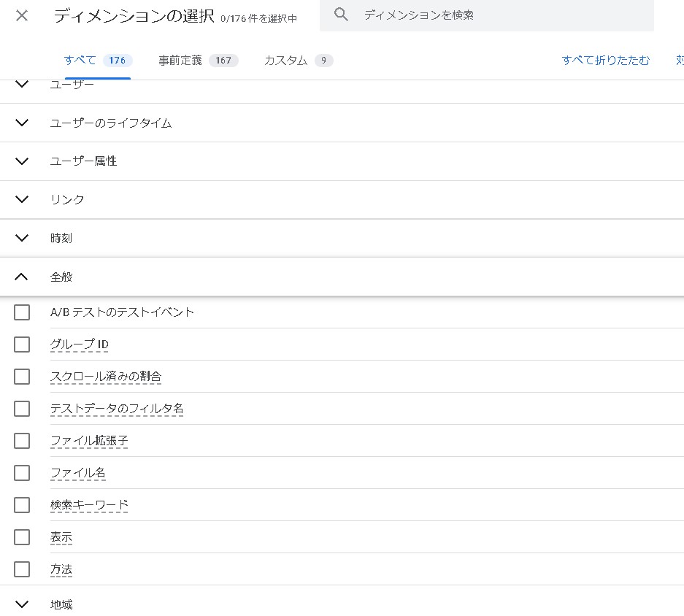This screenshot has height=616, width=684.
Task: Close the ディメンションの選択 dialog with X icon
Action: click(22, 15)
